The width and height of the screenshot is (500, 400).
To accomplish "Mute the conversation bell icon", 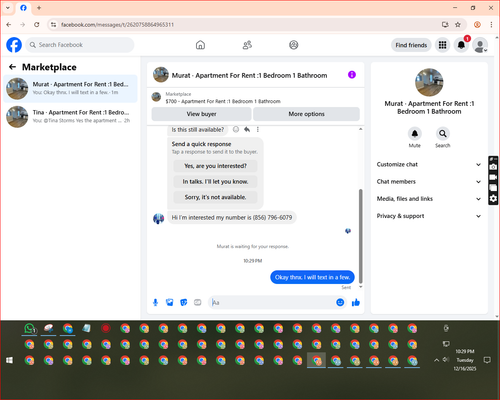I will 415,134.
